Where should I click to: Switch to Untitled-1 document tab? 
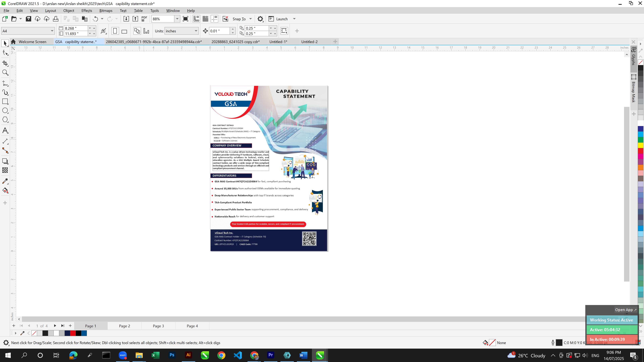point(278,42)
